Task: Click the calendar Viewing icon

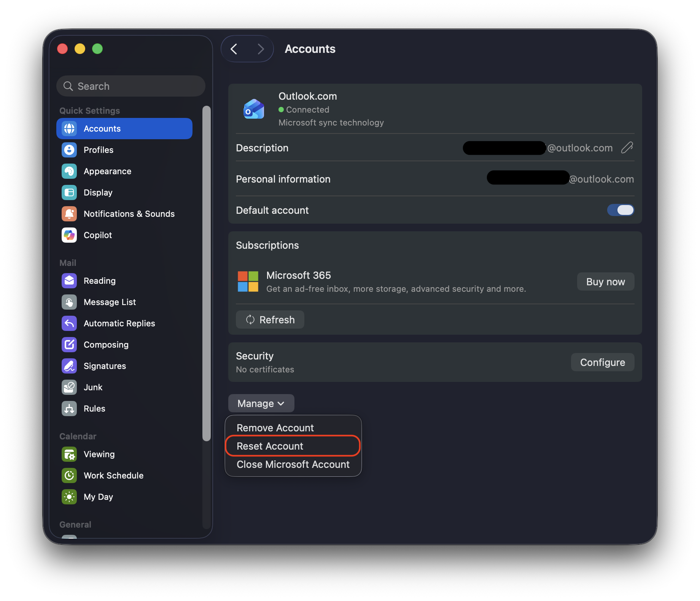Action: click(x=69, y=454)
